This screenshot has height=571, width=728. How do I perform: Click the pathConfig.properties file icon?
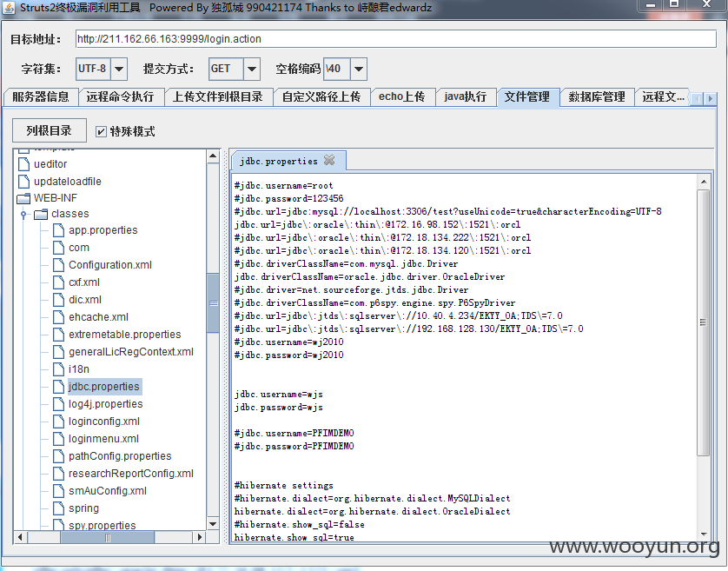[58, 455]
